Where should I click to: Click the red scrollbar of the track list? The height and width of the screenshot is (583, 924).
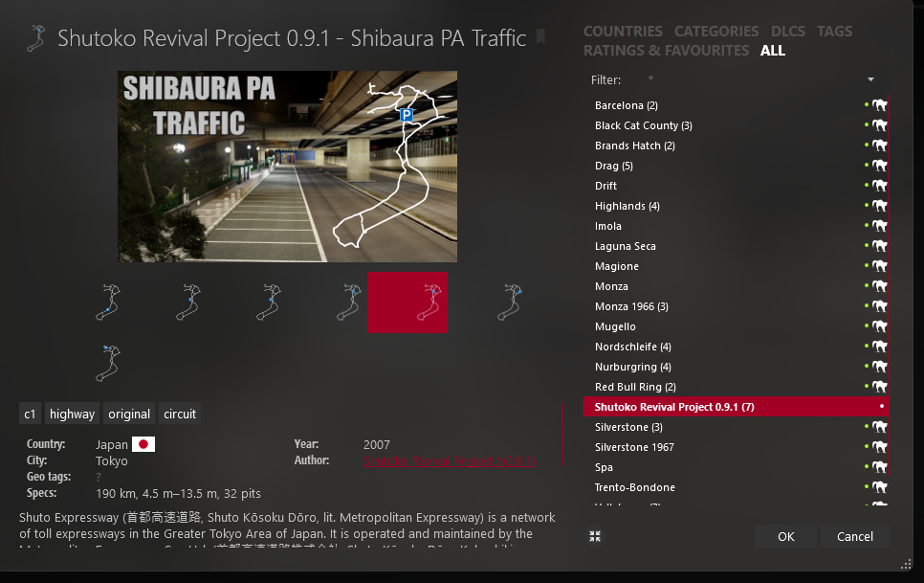coord(888,283)
